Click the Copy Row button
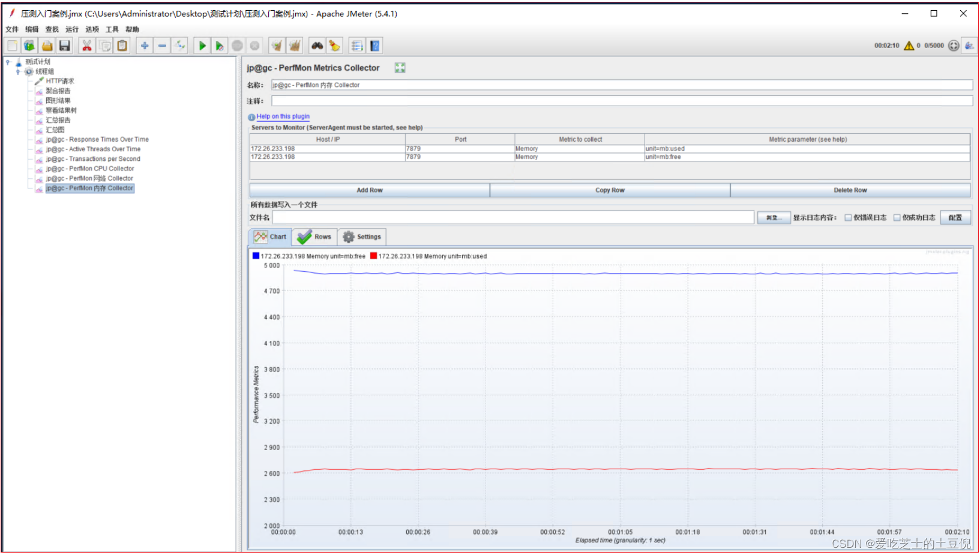 click(610, 190)
